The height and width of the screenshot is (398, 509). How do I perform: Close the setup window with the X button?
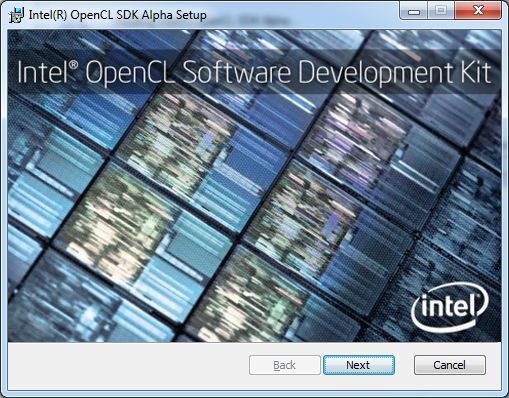pos(478,11)
